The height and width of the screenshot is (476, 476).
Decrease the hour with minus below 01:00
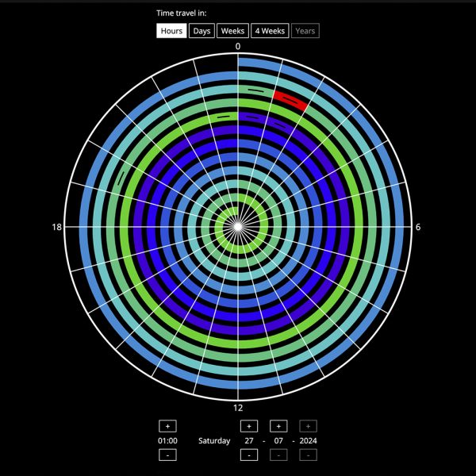[167, 455]
